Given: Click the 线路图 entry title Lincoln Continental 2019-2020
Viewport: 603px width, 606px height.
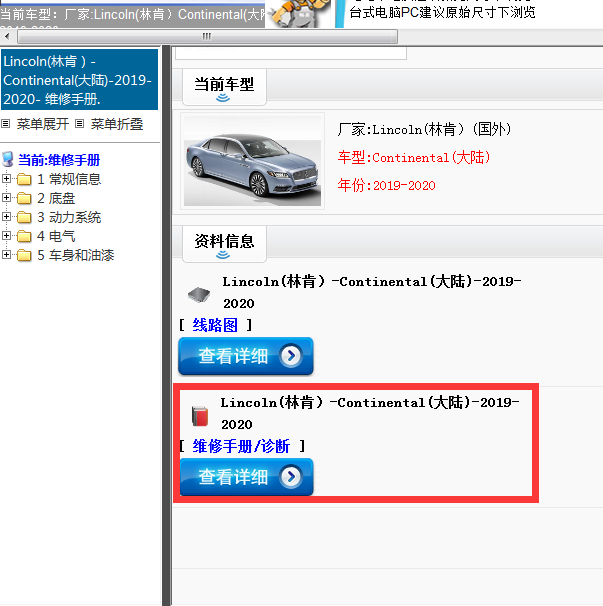Looking at the screenshot, I should pos(372,292).
